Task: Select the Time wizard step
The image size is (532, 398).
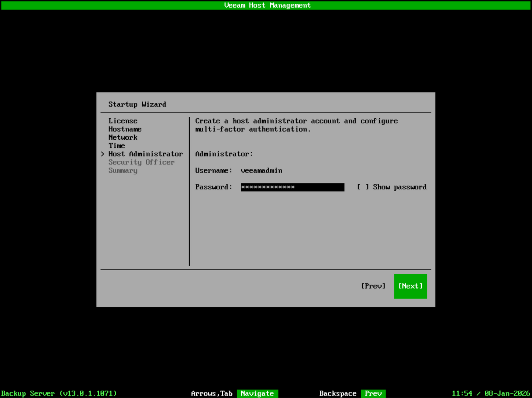Action: 117,146
